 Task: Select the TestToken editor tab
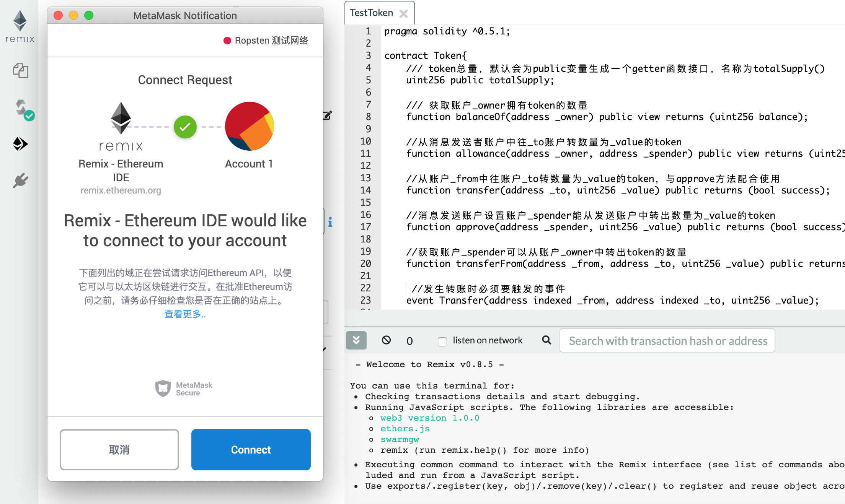pos(371,13)
